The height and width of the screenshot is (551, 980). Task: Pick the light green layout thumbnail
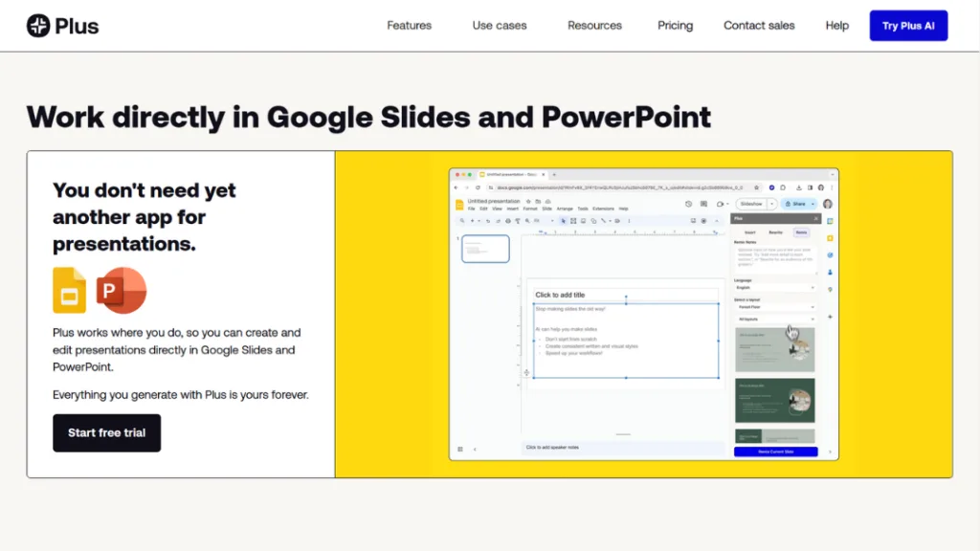click(x=774, y=350)
